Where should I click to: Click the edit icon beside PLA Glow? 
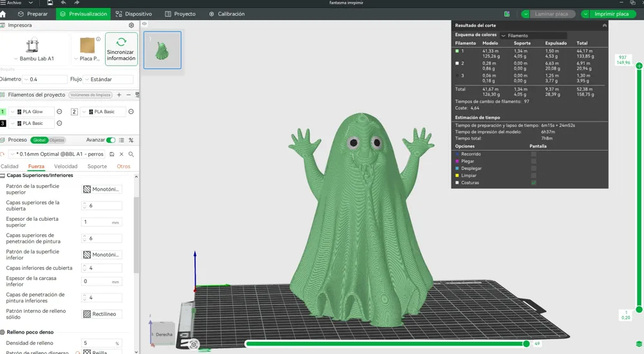click(59, 112)
